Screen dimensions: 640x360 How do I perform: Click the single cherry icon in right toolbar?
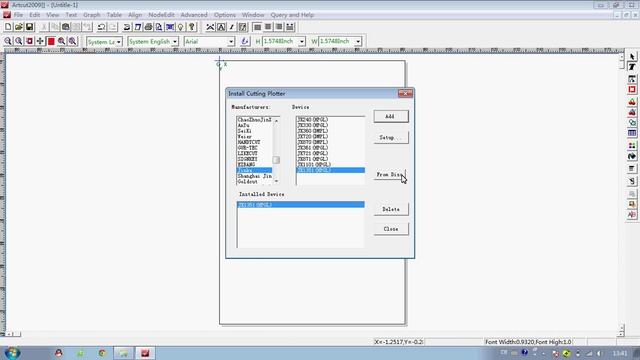click(632, 101)
